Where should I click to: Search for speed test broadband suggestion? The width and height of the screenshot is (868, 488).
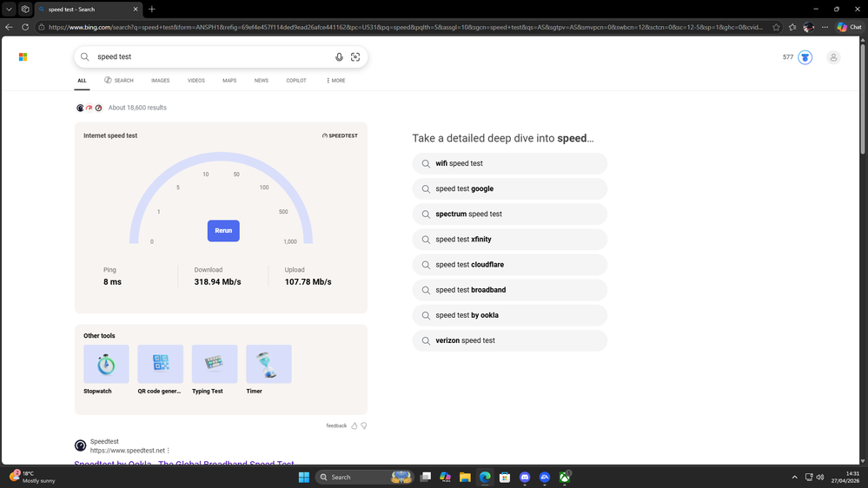tap(510, 290)
